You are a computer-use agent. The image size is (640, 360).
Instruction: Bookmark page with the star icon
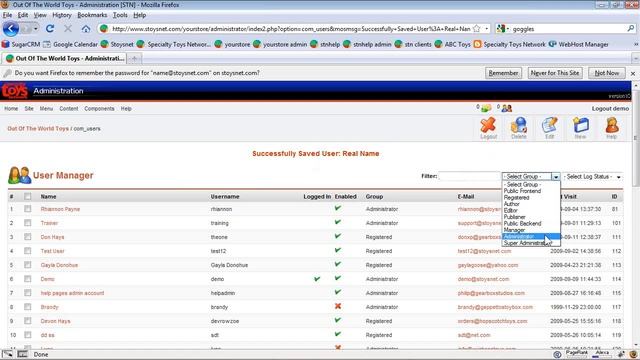[x=476, y=29]
